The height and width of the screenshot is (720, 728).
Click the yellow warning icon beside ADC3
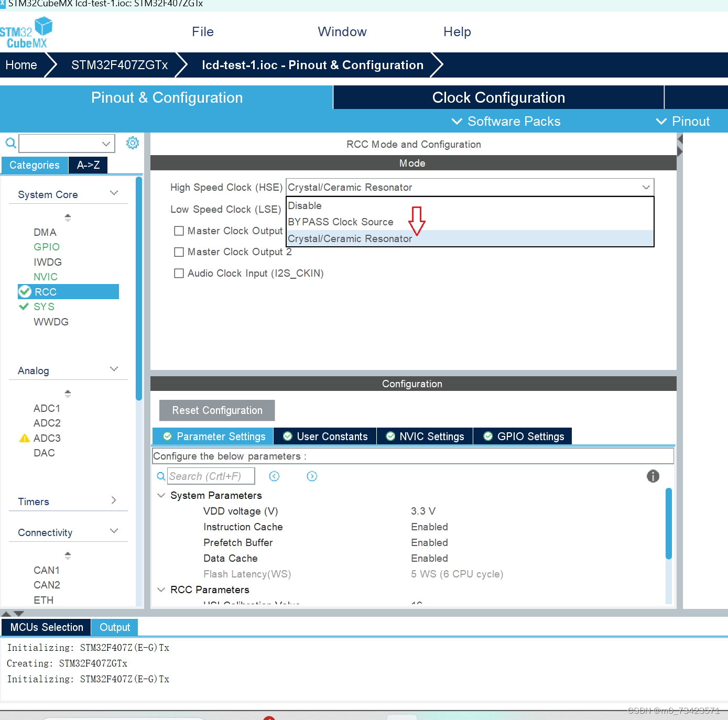[24, 438]
